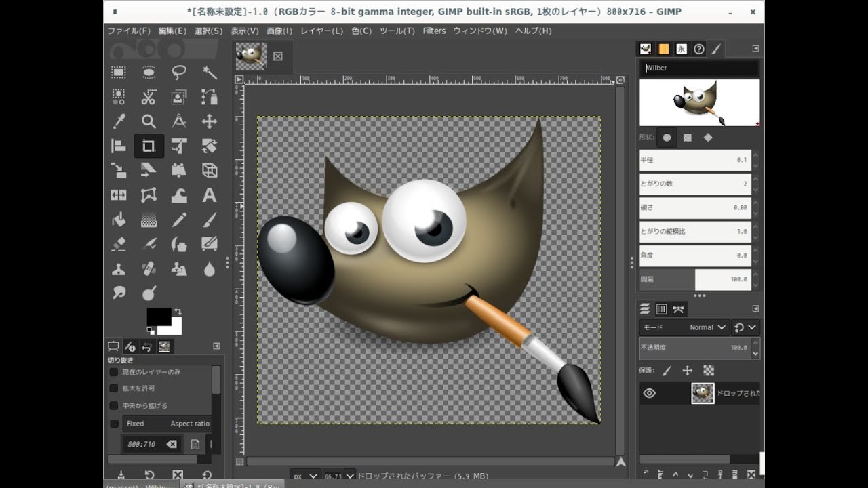Pick the Color Picker eyedropper tool
Image resolution: width=868 pixels, height=488 pixels.
pyautogui.click(x=119, y=121)
